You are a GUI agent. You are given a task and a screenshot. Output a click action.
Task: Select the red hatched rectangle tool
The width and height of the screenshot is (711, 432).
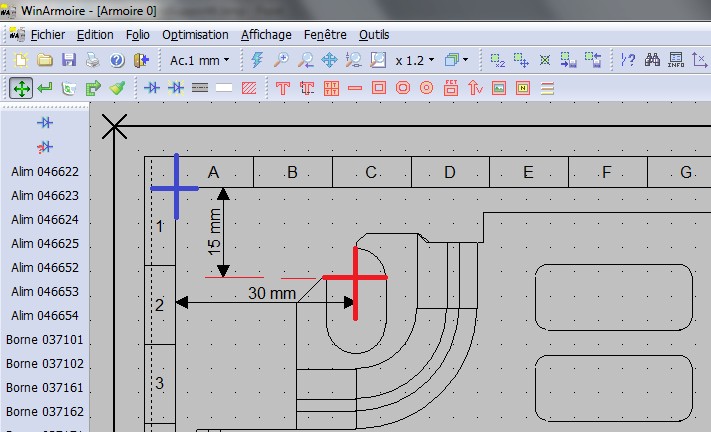(x=249, y=88)
